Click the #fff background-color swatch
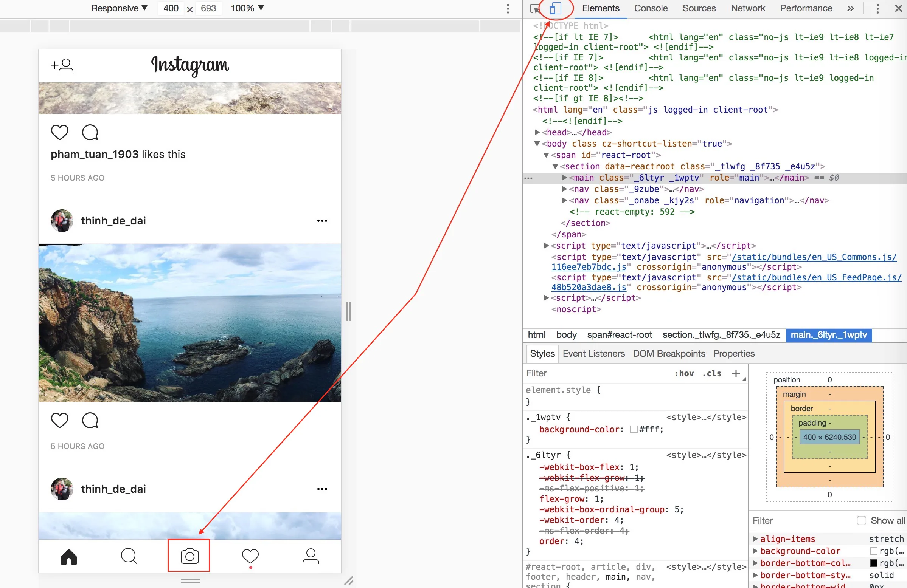The image size is (907, 588). click(x=634, y=429)
